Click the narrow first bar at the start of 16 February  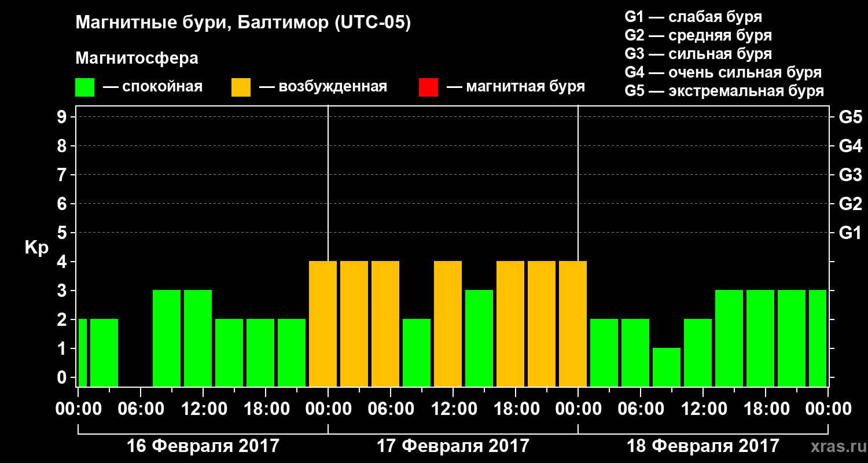[x=82, y=352]
